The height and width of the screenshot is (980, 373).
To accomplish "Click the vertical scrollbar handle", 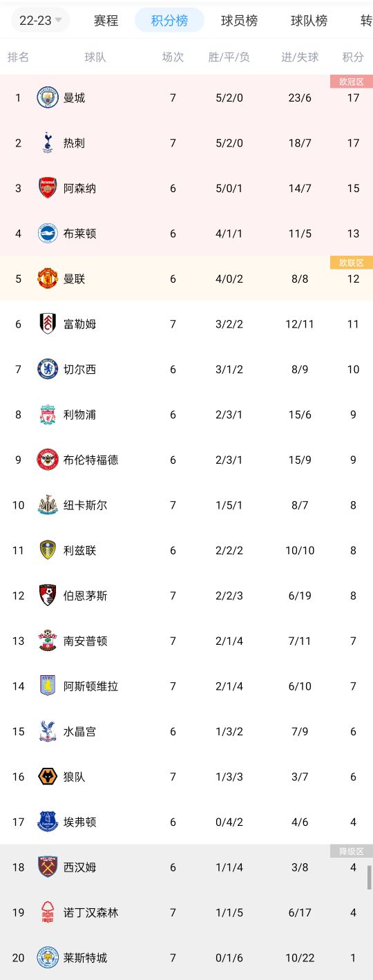I will 369,877.
